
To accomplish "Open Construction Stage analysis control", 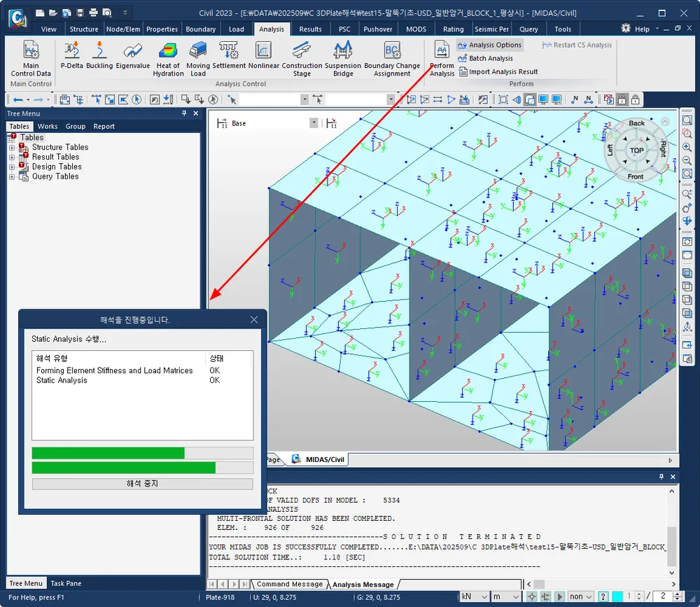I will click(302, 59).
